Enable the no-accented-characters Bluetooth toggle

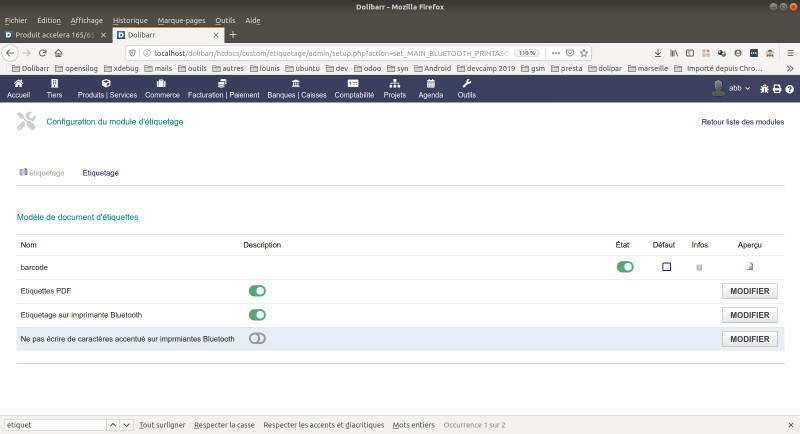tap(257, 339)
